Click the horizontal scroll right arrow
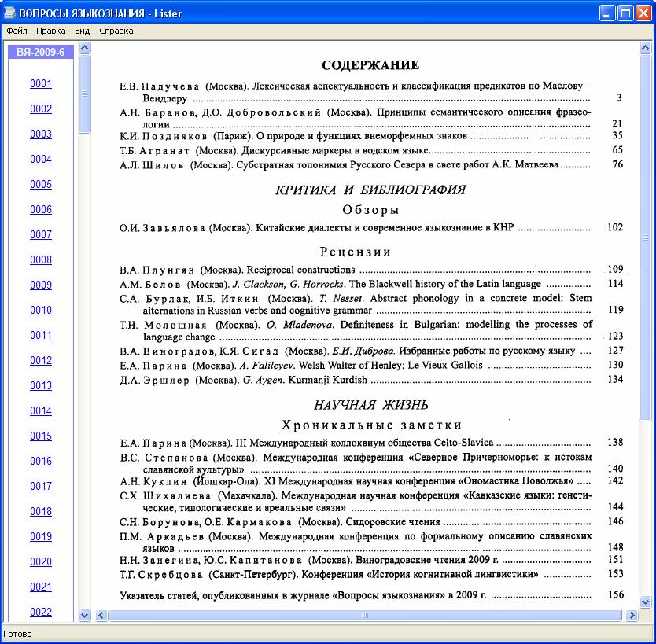This screenshot has height=644, width=656. point(632,615)
